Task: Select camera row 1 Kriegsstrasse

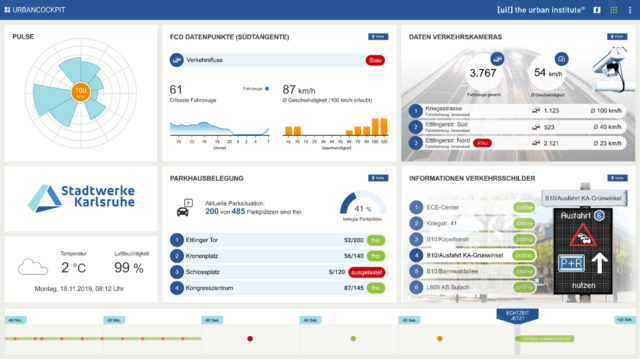Action: 517,111
